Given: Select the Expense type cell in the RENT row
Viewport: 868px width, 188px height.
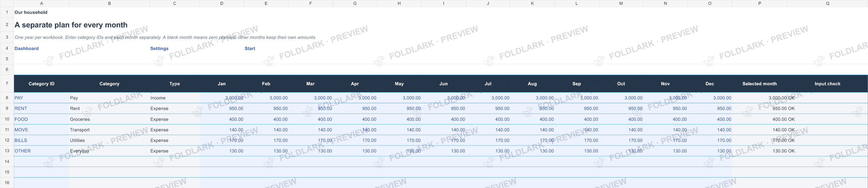Looking at the screenshot, I should [175, 108].
